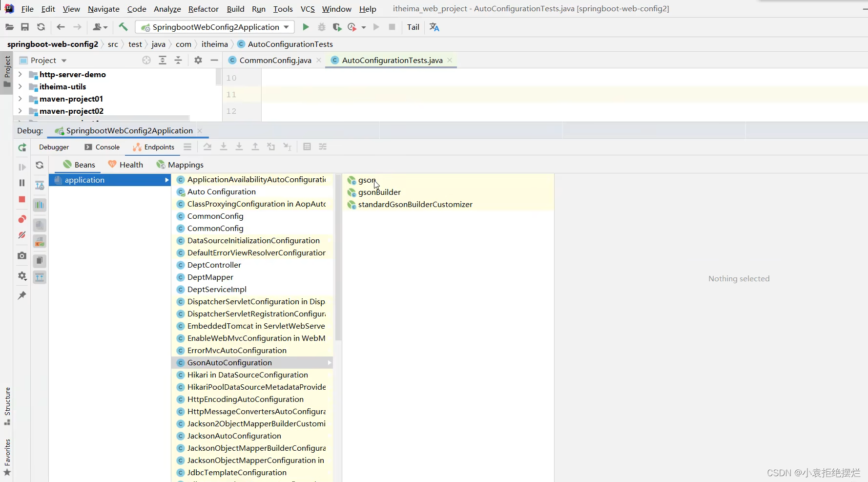Select the HttpEncodingAutoConfiguration entry
Screen dimensions: 868x482
[252, 399]
